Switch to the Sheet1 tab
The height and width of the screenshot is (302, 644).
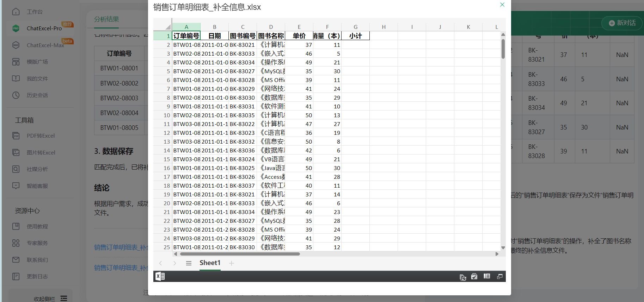point(210,263)
